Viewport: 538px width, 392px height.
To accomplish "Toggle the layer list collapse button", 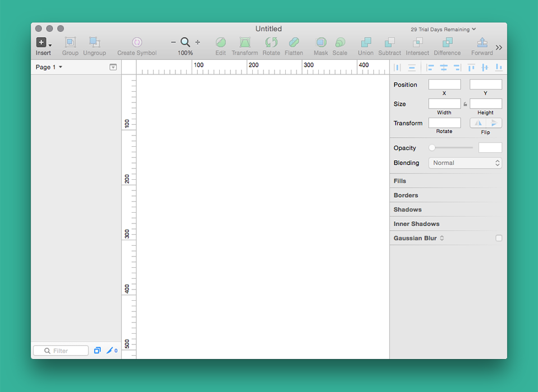I will tap(113, 67).
